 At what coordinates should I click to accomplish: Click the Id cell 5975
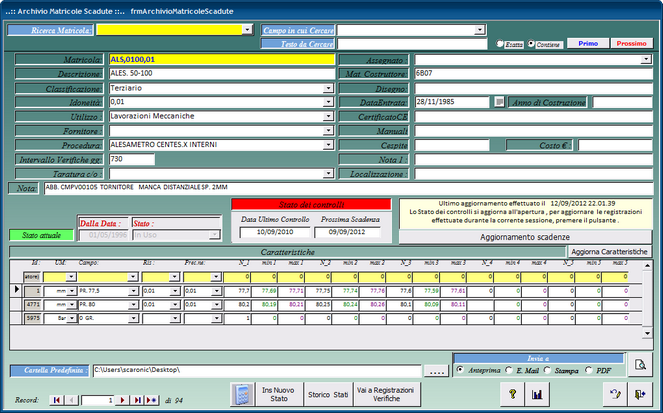pyautogui.click(x=33, y=318)
